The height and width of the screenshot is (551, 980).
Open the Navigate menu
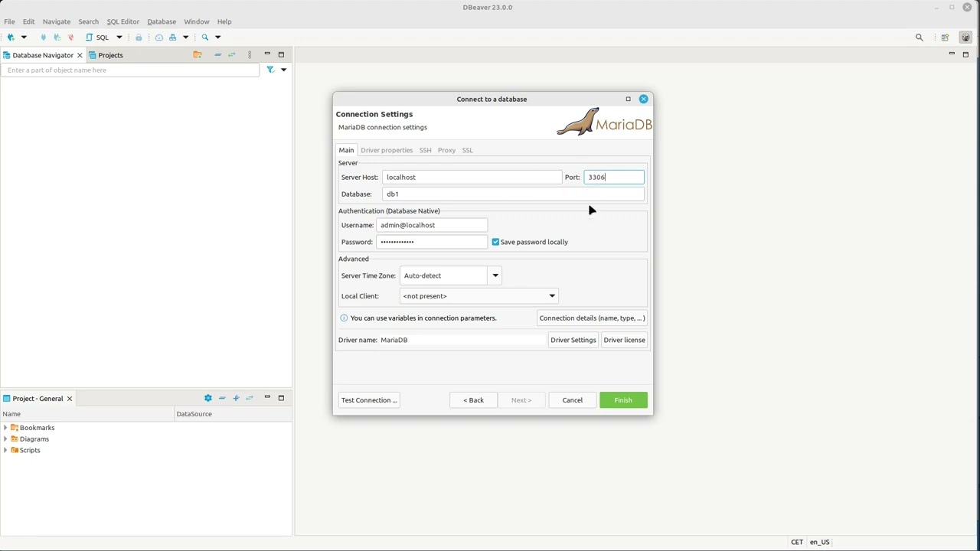56,21
